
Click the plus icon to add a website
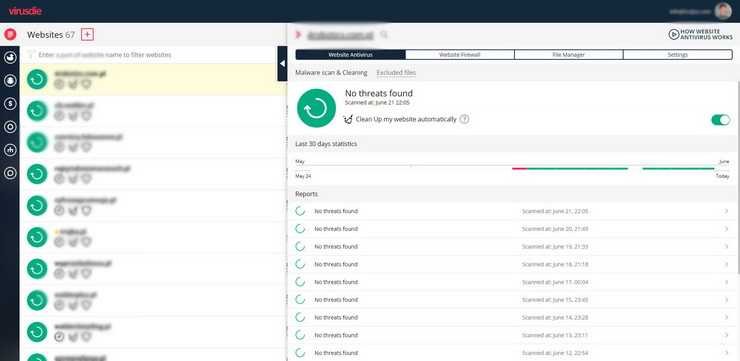(x=87, y=34)
